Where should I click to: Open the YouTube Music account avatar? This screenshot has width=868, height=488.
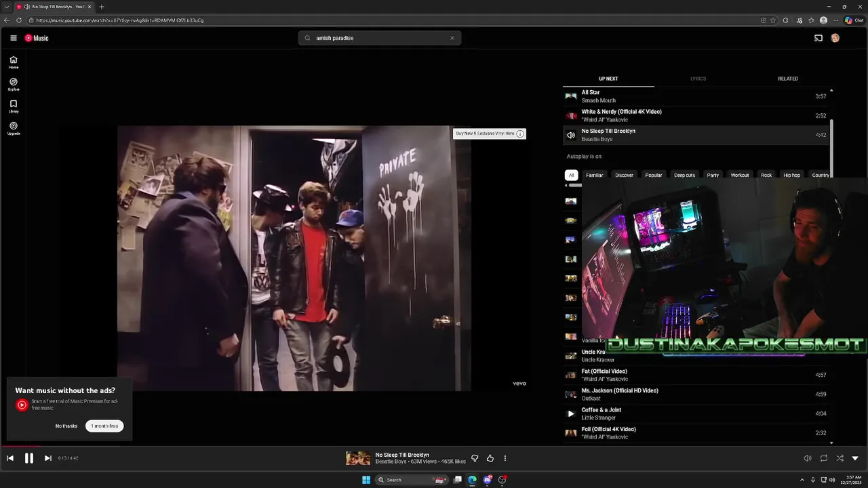[835, 38]
